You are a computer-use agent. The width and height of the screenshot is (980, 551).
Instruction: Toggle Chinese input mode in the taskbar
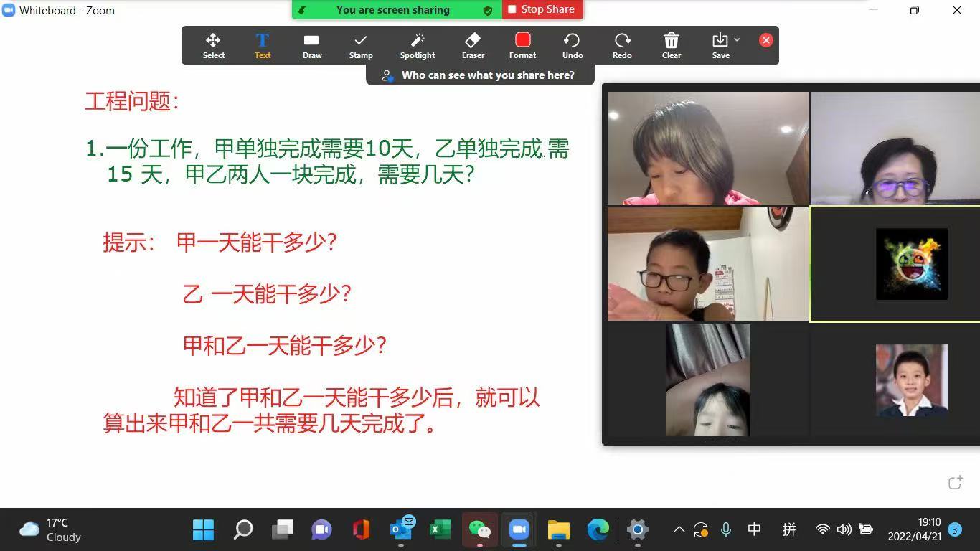coord(753,529)
